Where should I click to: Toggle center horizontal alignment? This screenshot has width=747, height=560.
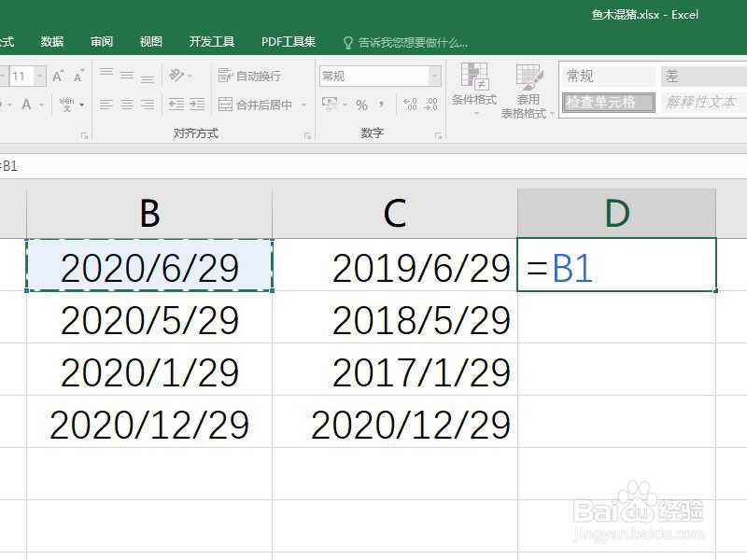(x=127, y=105)
